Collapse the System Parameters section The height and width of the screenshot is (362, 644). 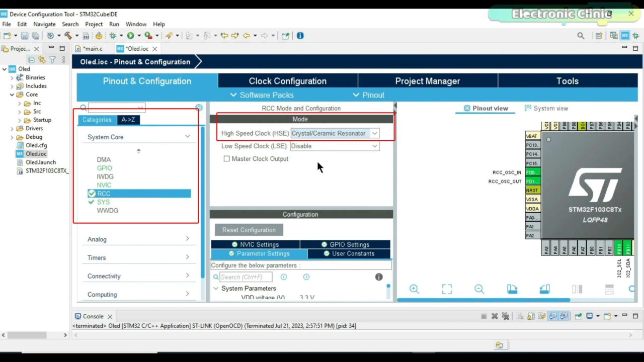click(216, 289)
